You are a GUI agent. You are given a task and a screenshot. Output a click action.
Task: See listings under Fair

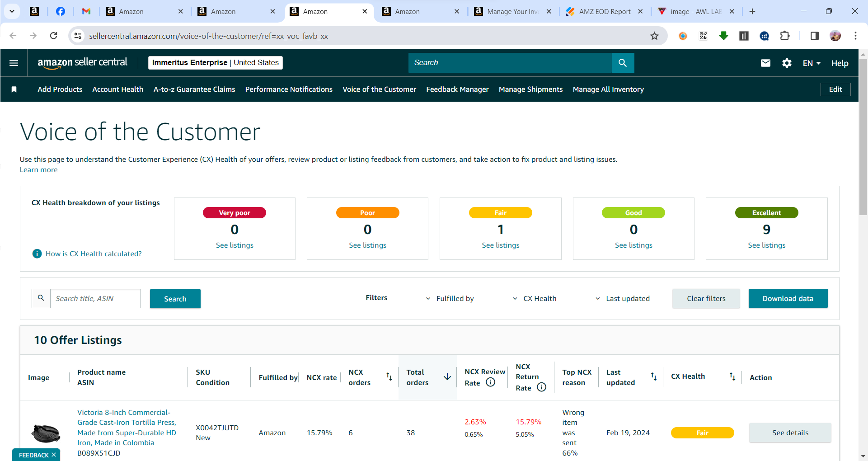click(501, 245)
